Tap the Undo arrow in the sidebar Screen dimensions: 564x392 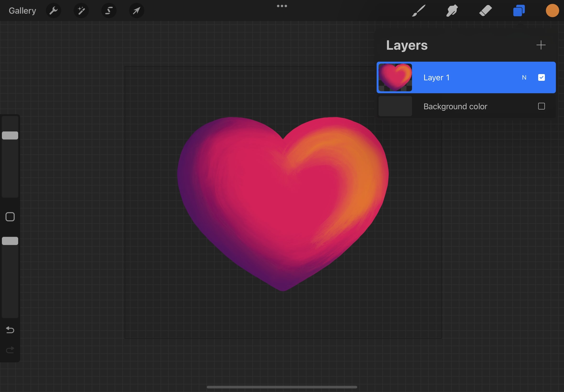[10, 330]
